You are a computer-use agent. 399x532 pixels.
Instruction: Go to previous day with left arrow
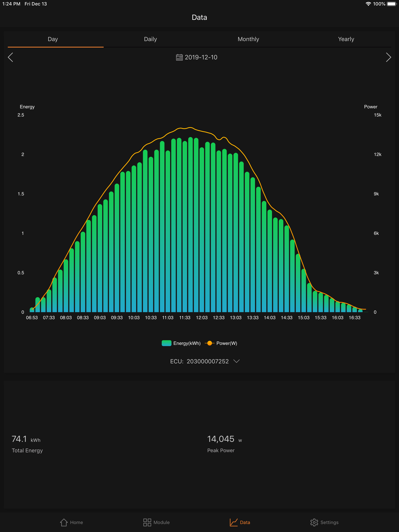[11, 57]
